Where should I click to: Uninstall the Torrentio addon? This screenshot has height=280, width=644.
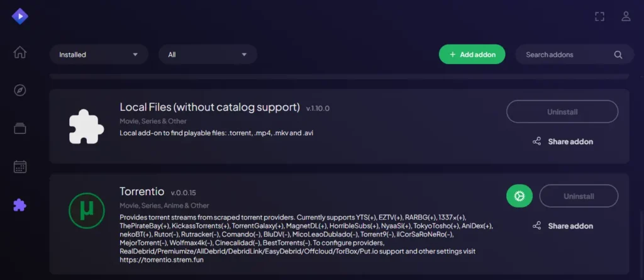click(579, 196)
